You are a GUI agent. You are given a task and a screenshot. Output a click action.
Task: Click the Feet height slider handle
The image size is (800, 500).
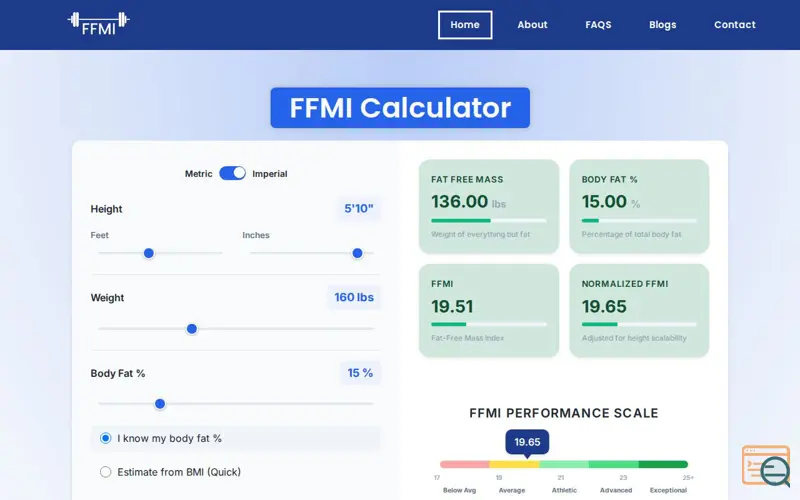coord(148,253)
